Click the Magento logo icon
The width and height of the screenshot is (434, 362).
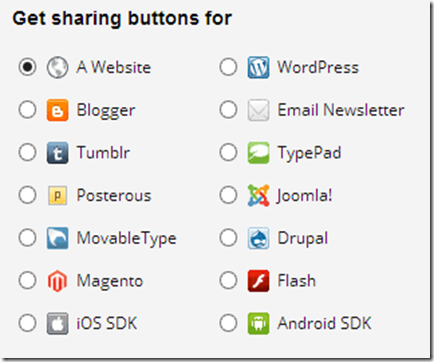click(x=57, y=281)
